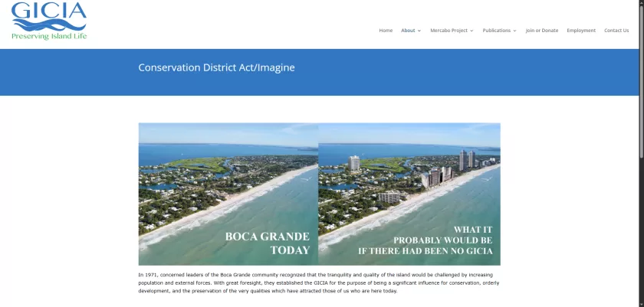644x307 pixels.
Task: Click the paragraph beginning 'In 1971'
Action: [x=318, y=282]
